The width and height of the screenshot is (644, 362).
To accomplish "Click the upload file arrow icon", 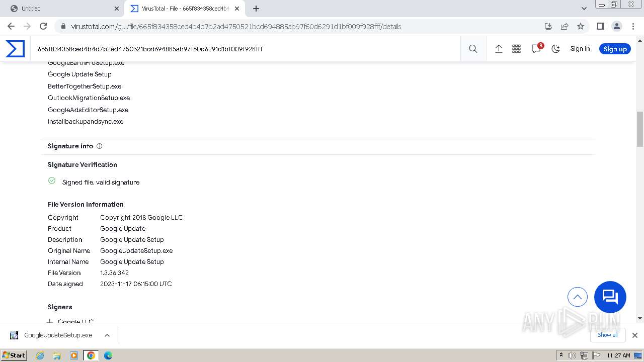I will click(499, 49).
